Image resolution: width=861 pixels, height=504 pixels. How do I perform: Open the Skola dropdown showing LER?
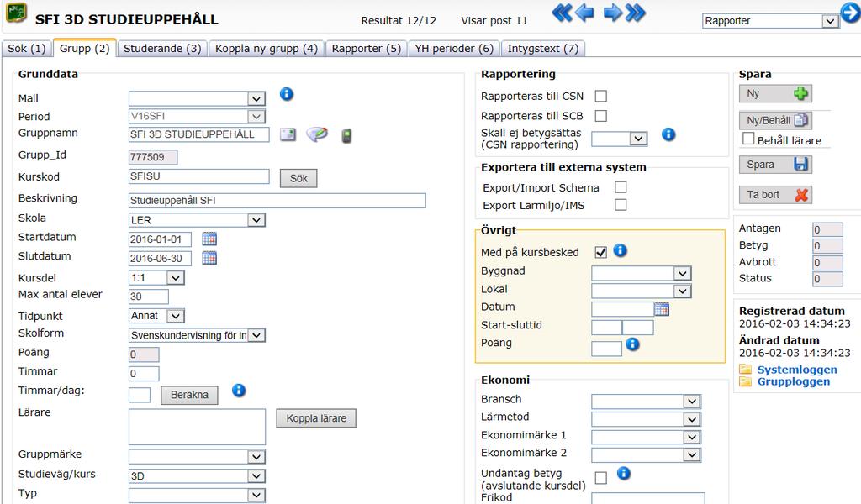[x=197, y=220]
